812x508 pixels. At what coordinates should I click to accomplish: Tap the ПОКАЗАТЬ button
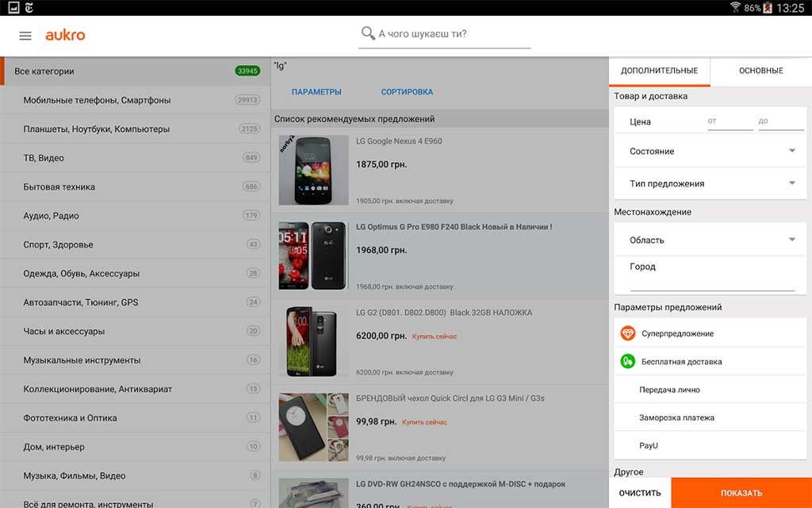[x=741, y=493]
